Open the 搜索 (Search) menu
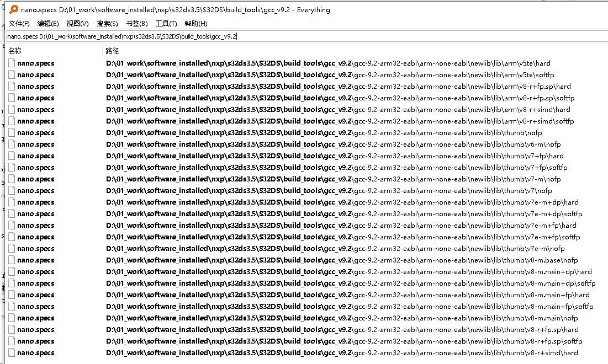Screen dimensions: 608x364 [107, 23]
